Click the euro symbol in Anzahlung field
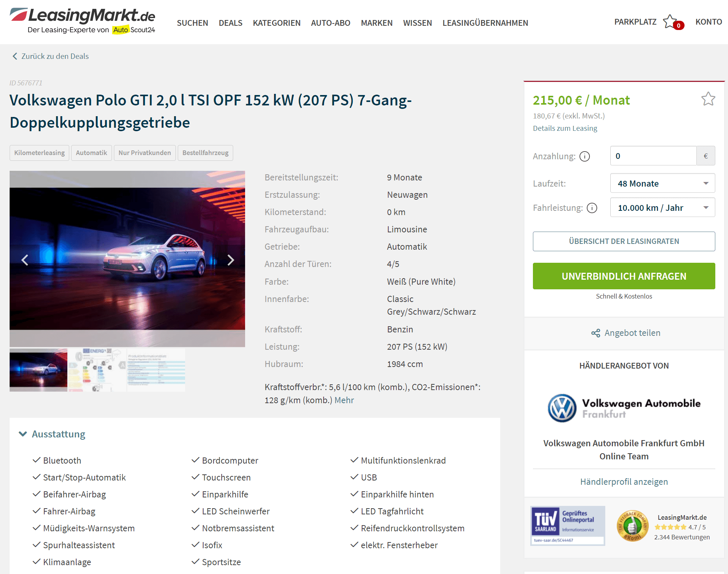The image size is (728, 574). (706, 156)
